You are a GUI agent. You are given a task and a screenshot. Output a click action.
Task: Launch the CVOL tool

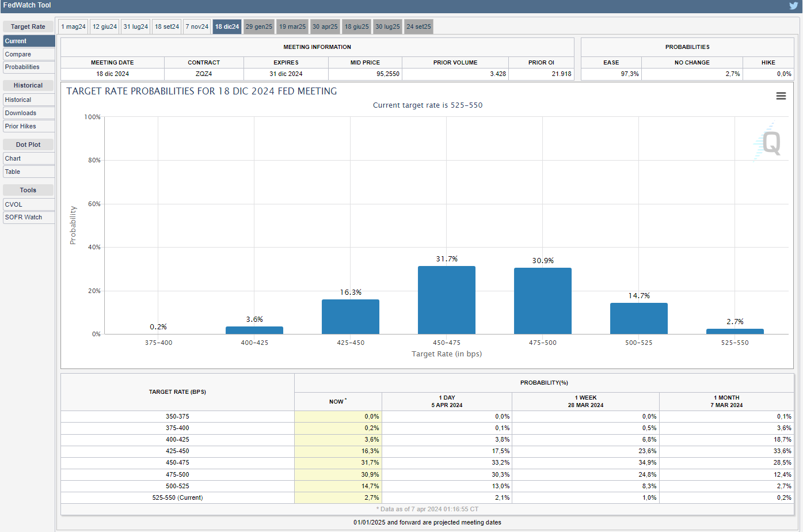pyautogui.click(x=28, y=204)
